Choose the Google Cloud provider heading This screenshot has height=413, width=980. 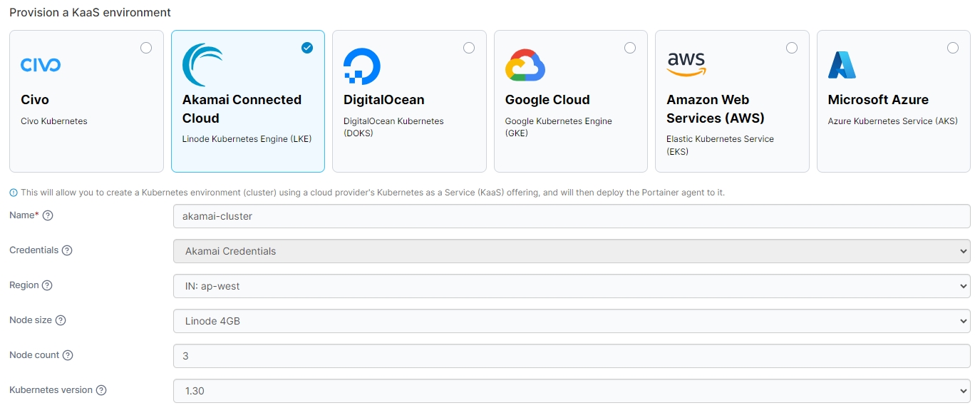[547, 100]
